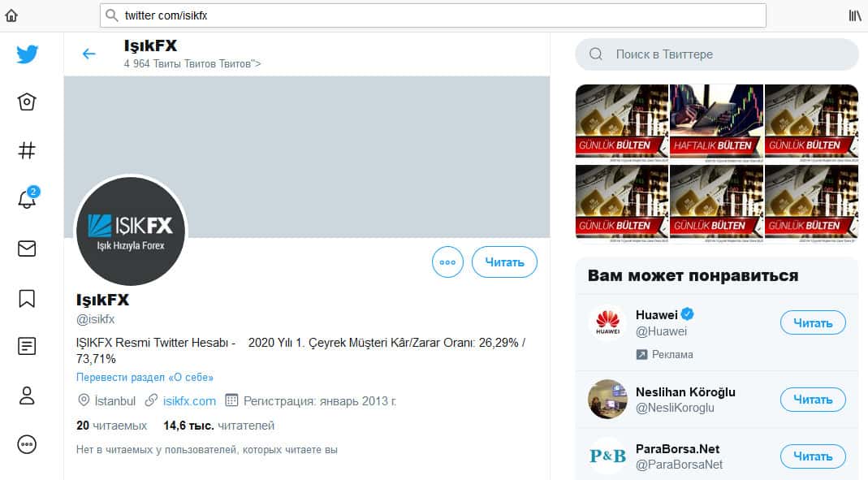This screenshot has height=480, width=868.
Task: Click the browser home icon
Action: 11,15
